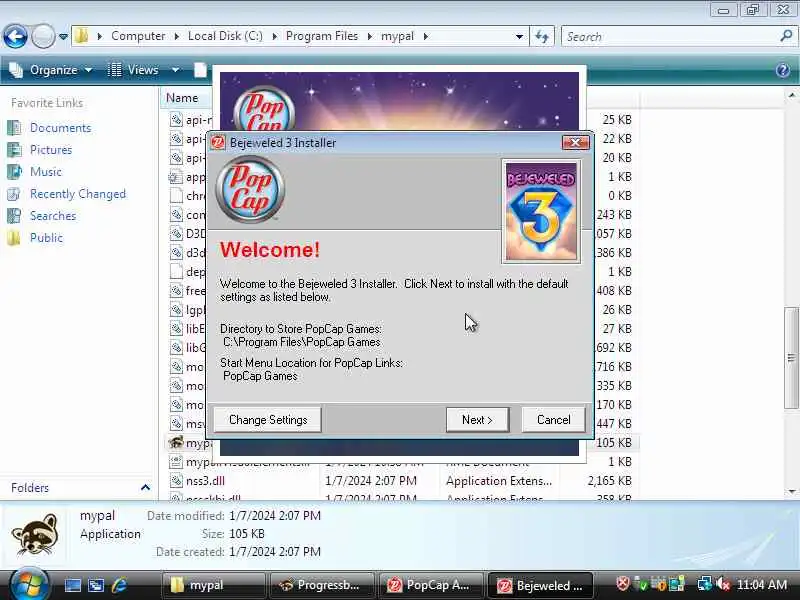Click the nss3.dll file icon
This screenshot has width=800, height=600.
[x=176, y=481]
